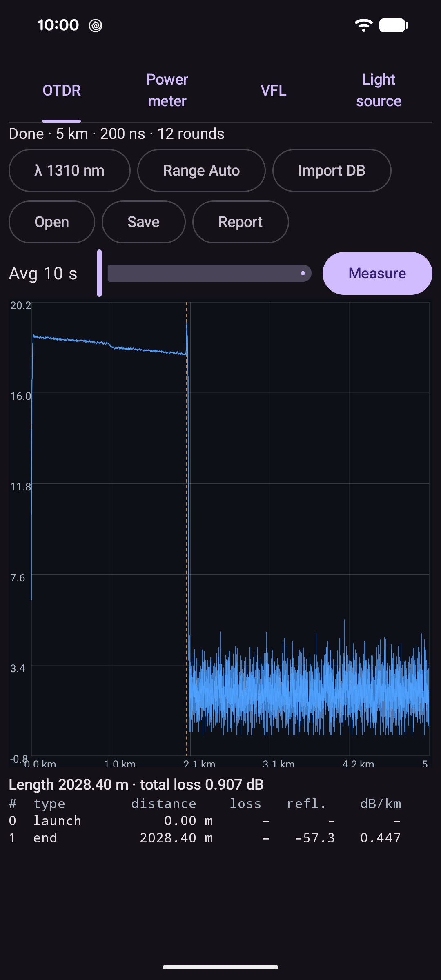Screen dimensions: 441x980
Task: Tap the home indicator bar
Action: coord(220,967)
